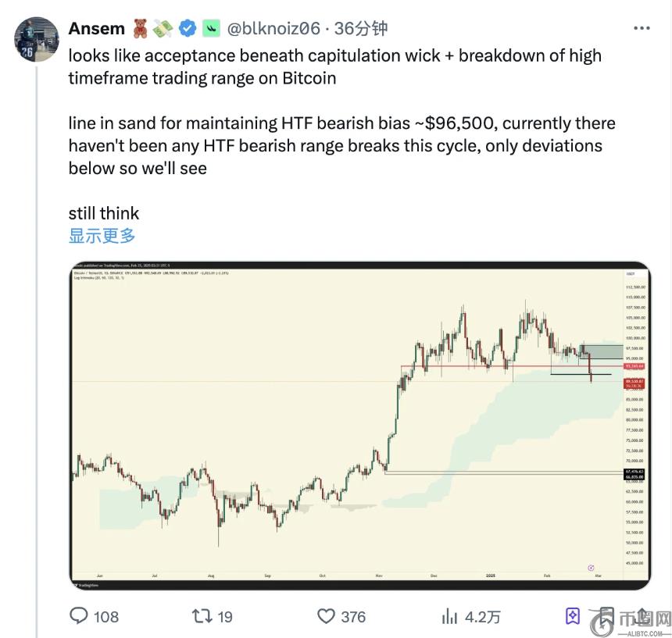Open the tweet's three-dot more menu
Image resolution: width=672 pixels, height=638 pixels.
[x=642, y=29]
